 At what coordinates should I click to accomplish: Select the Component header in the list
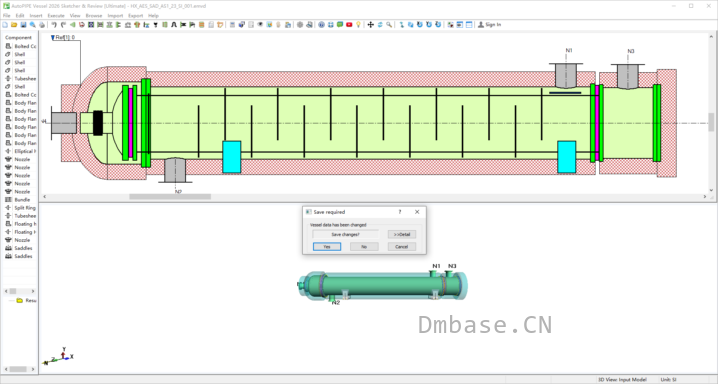coord(18,38)
